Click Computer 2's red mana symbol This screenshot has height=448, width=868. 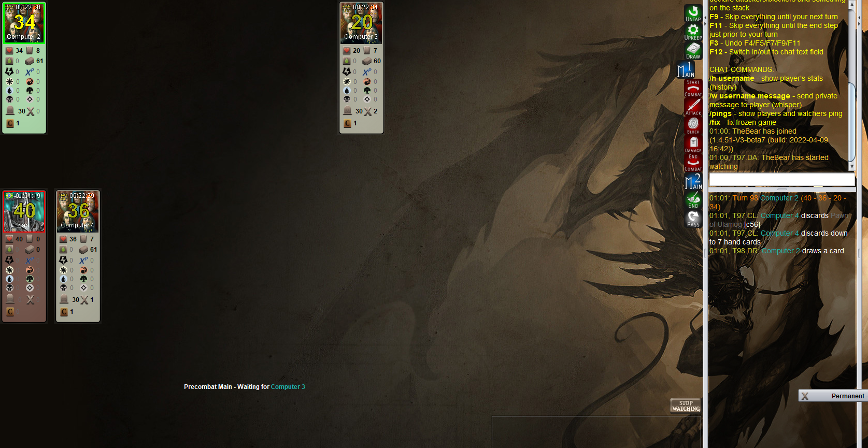tap(30, 81)
